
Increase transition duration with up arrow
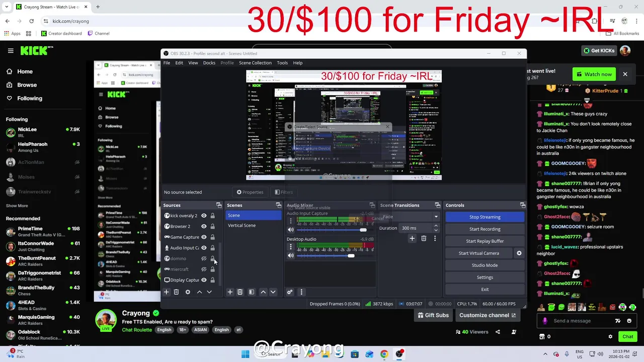pos(436,226)
